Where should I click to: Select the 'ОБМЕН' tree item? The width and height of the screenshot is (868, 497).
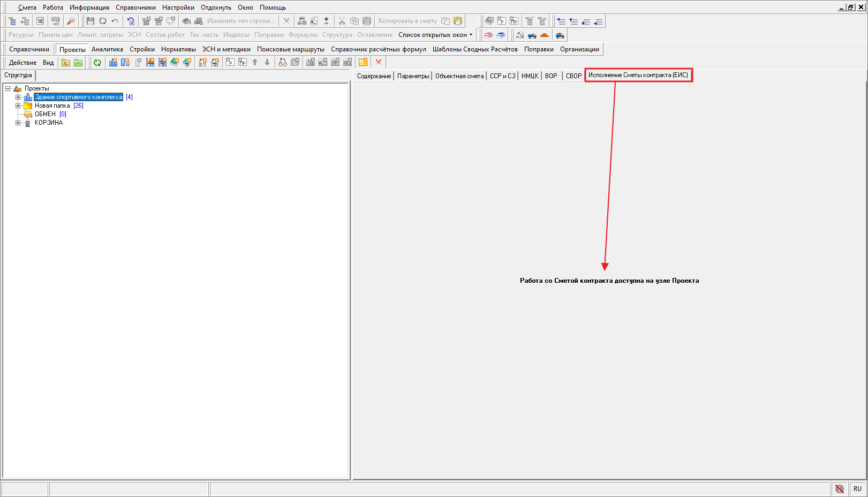point(45,114)
